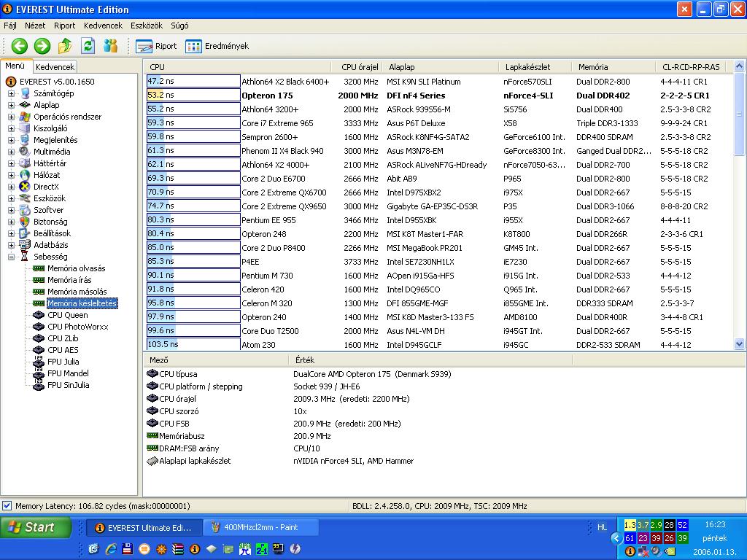
Task: Expand the Alaplap tree node
Action: pyautogui.click(x=11, y=105)
